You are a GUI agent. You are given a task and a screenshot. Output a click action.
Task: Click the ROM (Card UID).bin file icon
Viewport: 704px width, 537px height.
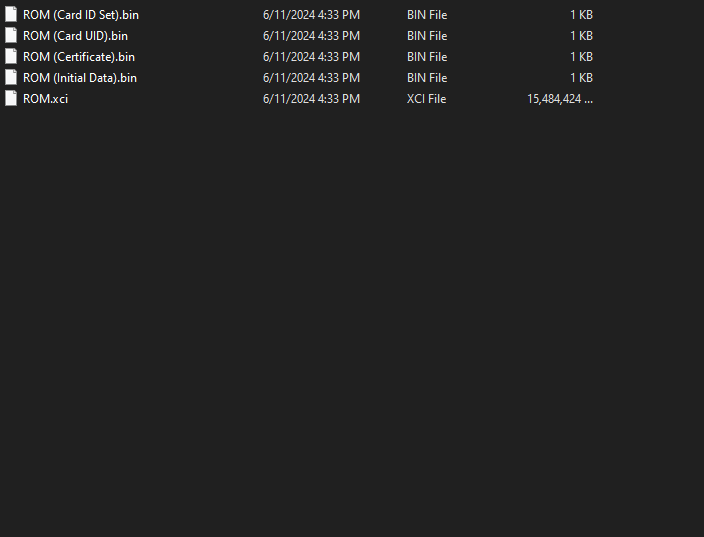coord(11,35)
